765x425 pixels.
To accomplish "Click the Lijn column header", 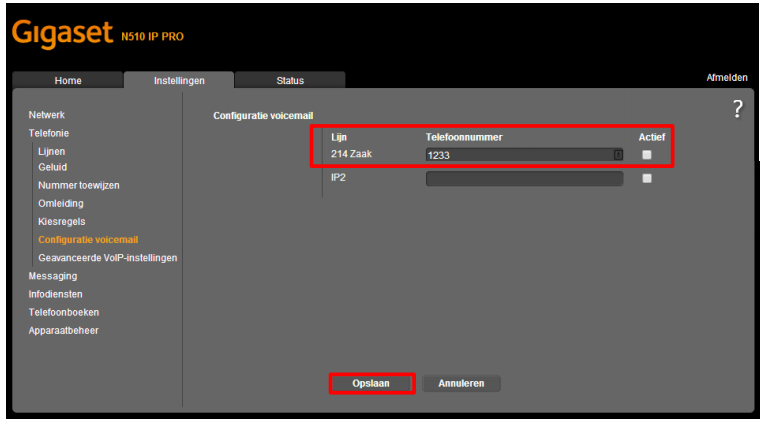I will coord(339,137).
